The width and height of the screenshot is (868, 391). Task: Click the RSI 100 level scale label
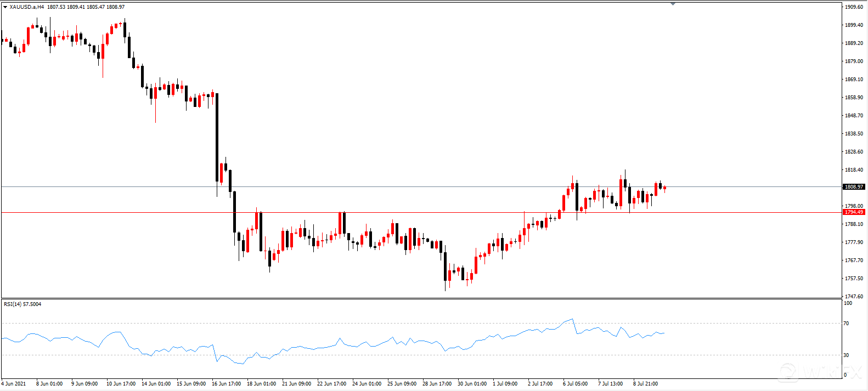point(848,303)
